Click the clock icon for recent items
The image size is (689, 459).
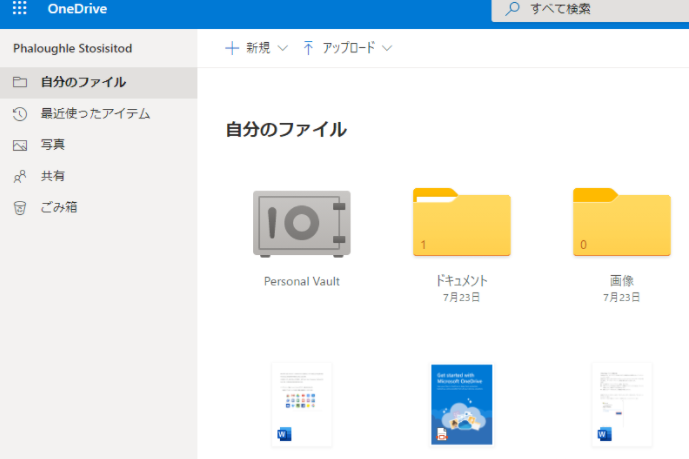pyautogui.click(x=20, y=114)
